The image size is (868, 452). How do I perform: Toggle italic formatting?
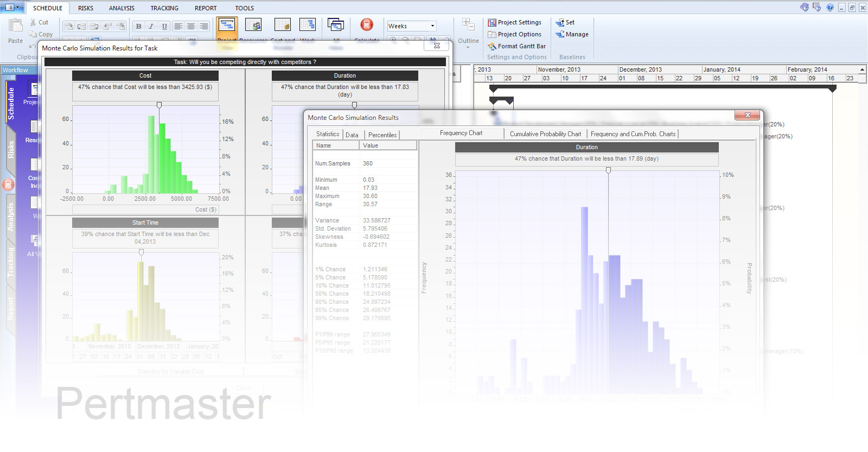pos(151,26)
